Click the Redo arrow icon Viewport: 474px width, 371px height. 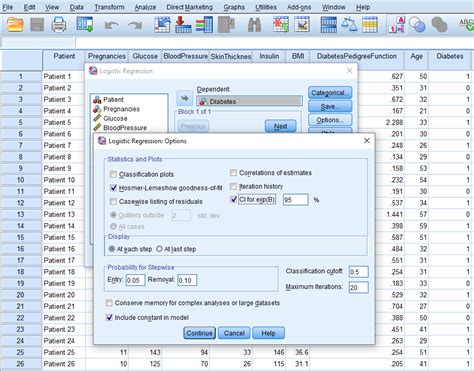click(x=135, y=26)
